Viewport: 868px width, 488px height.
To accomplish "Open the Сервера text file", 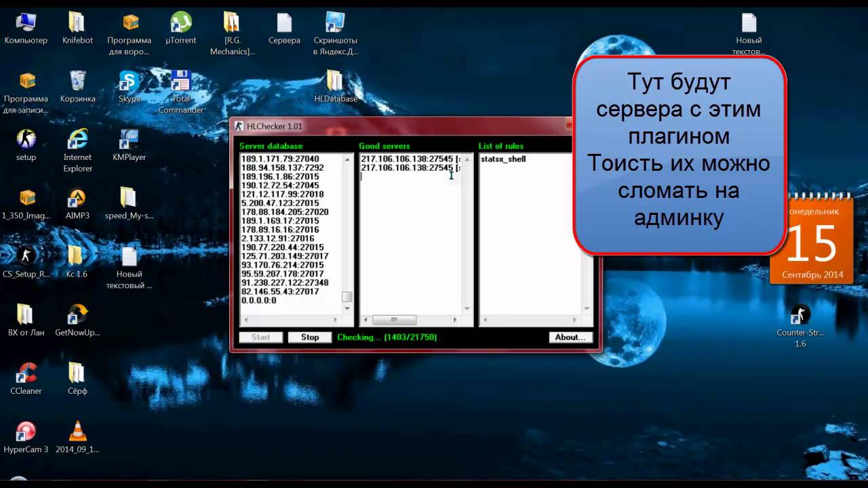I will 284,28.
